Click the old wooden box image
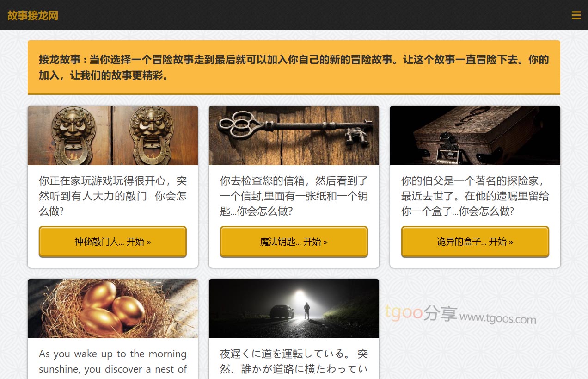Screen dimensions: 588x379 pos(475,136)
